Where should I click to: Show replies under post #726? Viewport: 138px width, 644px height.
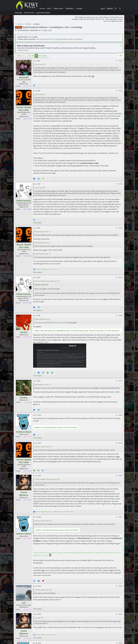point(38,376)
